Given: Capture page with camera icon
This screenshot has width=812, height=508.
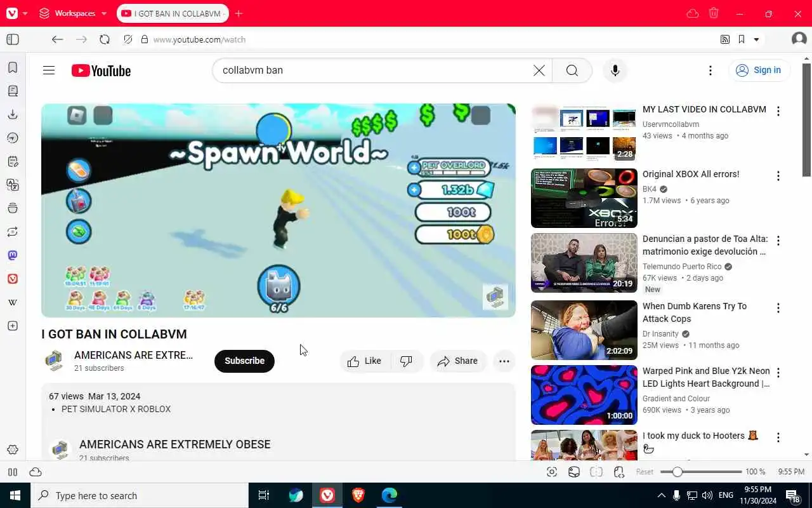Looking at the screenshot, I should pos(552,472).
